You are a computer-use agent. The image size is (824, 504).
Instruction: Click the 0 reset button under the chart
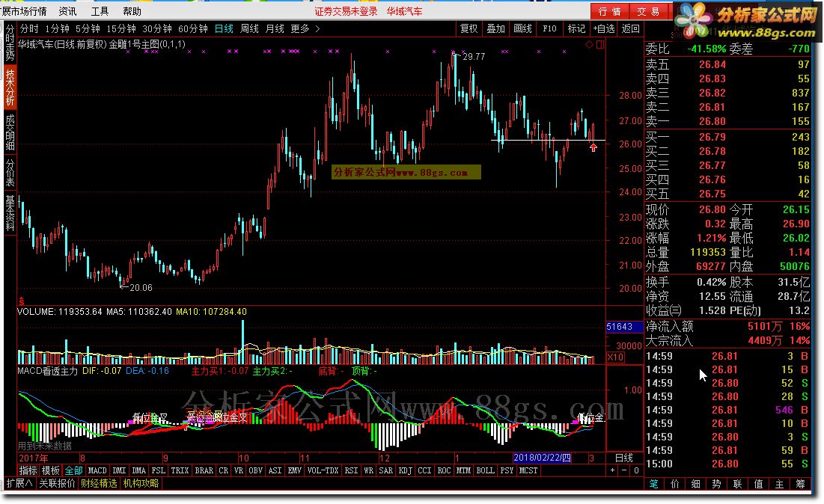coord(636,470)
